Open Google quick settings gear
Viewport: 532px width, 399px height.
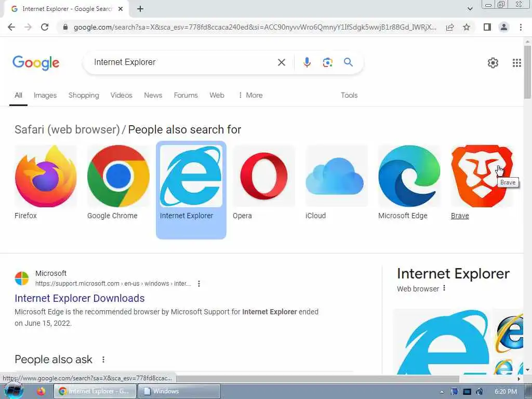493,63
